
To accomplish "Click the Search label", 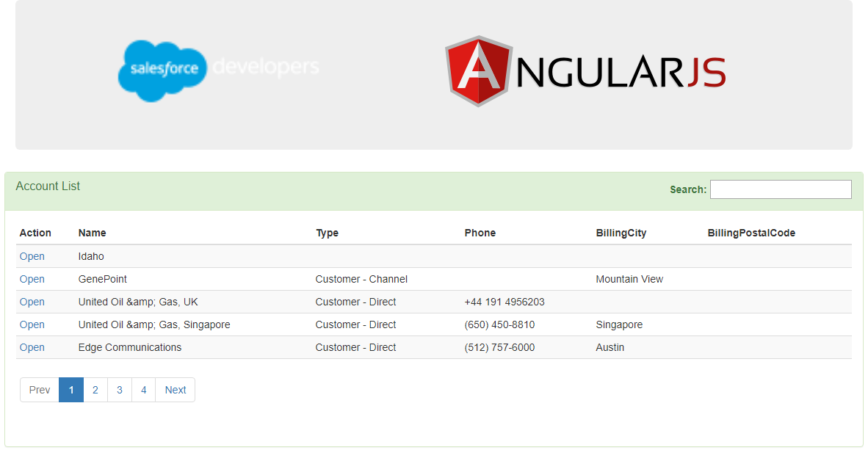I will pyautogui.click(x=688, y=189).
